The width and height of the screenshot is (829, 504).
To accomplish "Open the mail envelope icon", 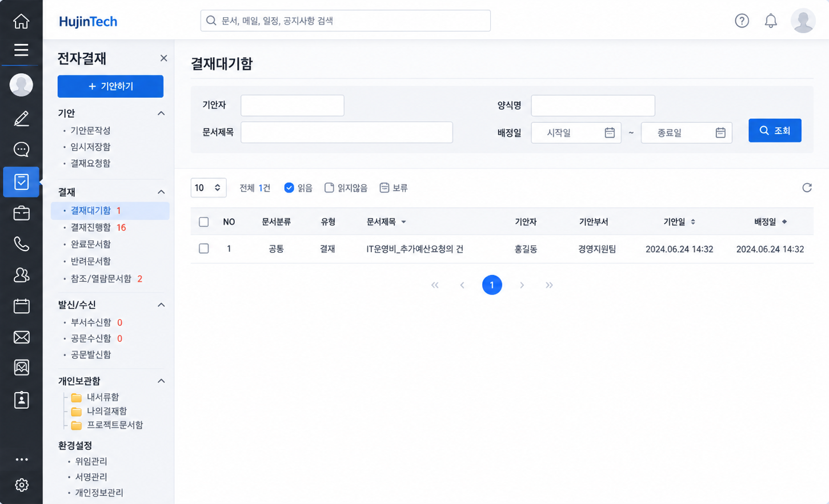I will click(21, 337).
